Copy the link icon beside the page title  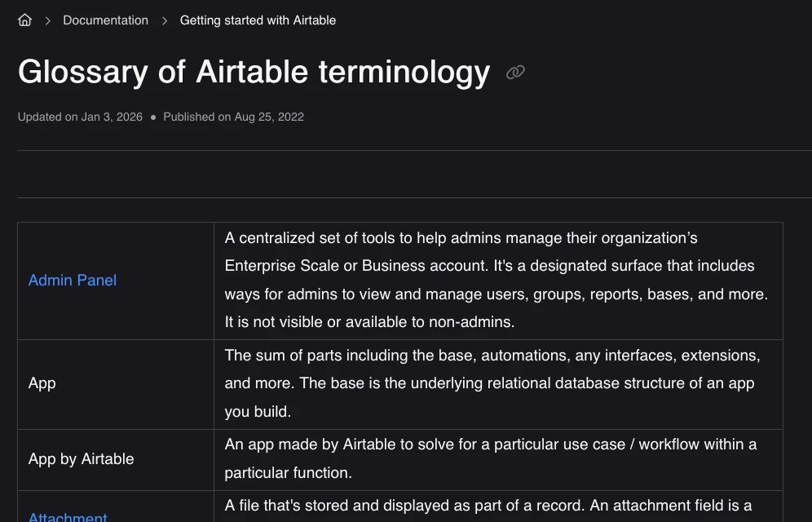[x=515, y=73]
